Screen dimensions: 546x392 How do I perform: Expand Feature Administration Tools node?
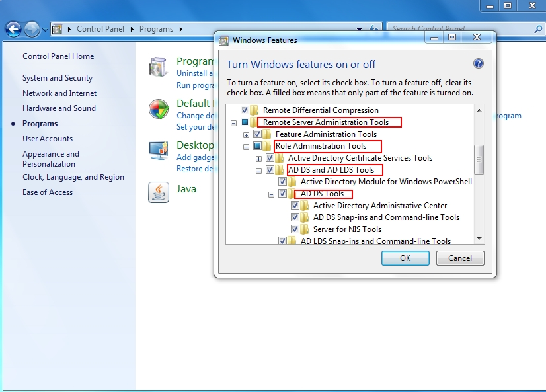click(x=246, y=135)
